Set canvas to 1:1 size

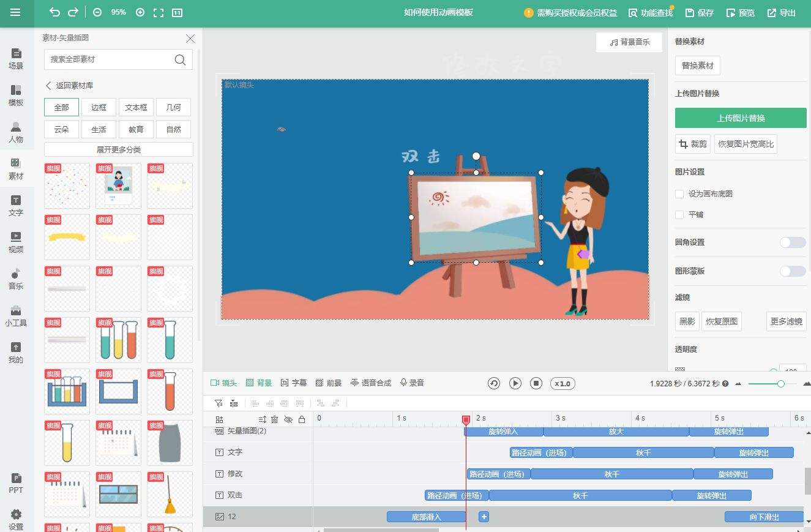coord(177,12)
